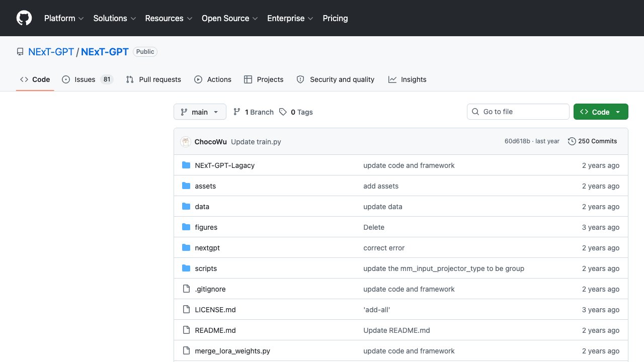
Task: Click the branch icon beside 1 Branch
Action: click(237, 112)
